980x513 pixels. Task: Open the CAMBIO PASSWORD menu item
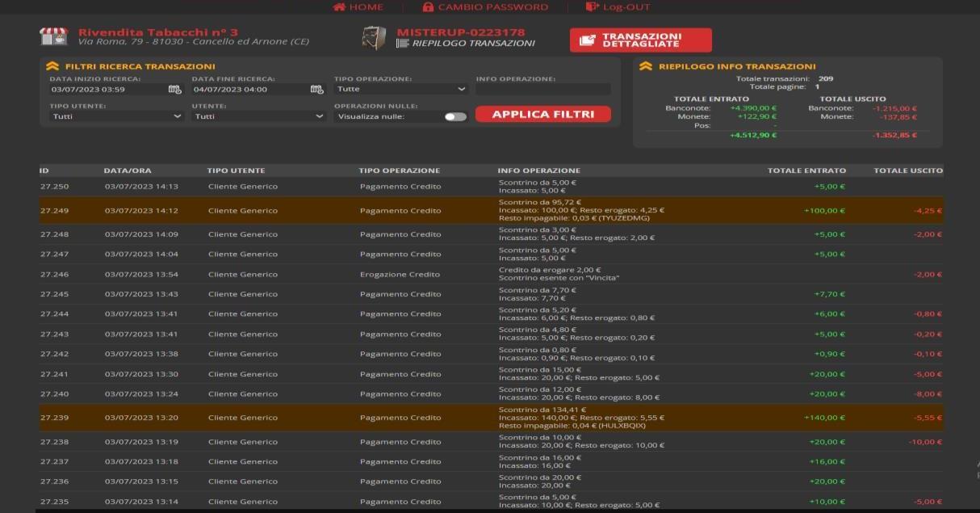485,6
